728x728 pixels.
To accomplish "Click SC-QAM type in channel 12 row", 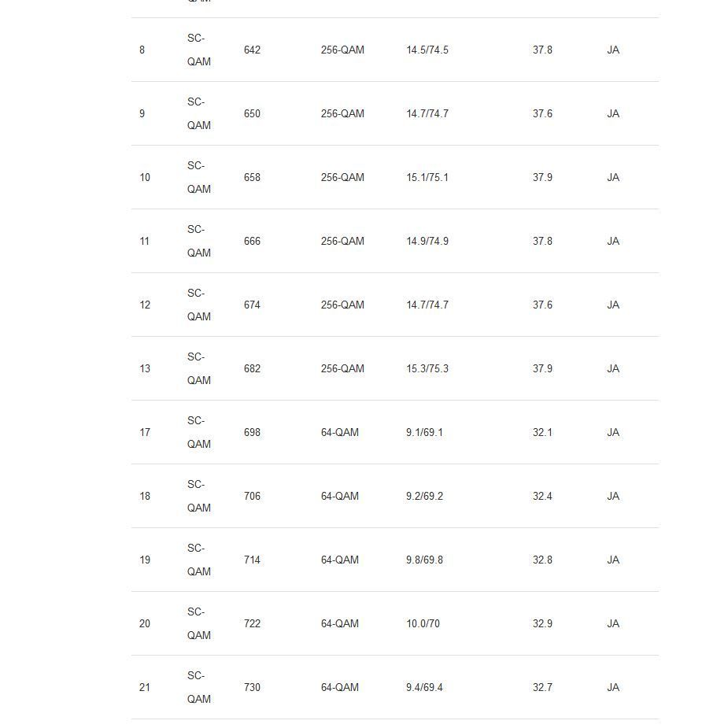I will 199,305.
